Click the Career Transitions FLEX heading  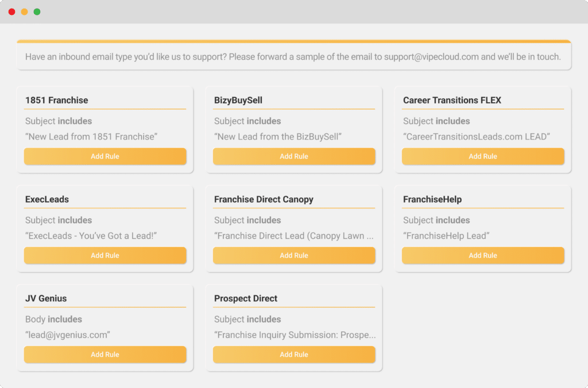coord(451,100)
